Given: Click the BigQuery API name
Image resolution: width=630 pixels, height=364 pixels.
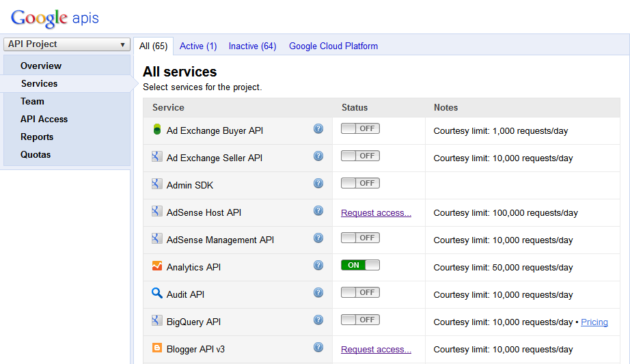Looking at the screenshot, I should 193,322.
